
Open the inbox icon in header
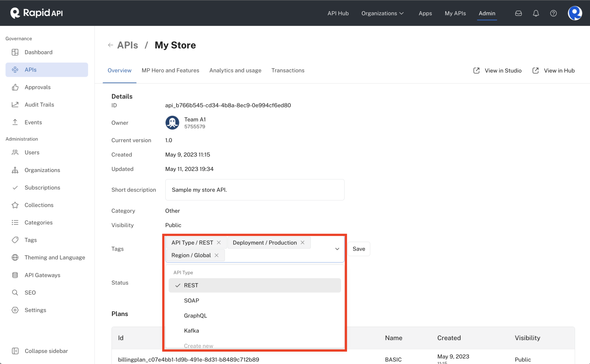[519, 13]
